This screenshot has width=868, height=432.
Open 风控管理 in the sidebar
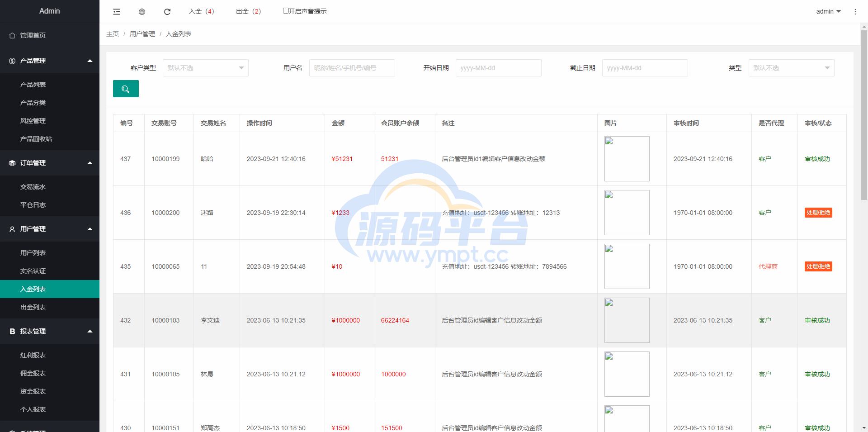click(x=50, y=121)
